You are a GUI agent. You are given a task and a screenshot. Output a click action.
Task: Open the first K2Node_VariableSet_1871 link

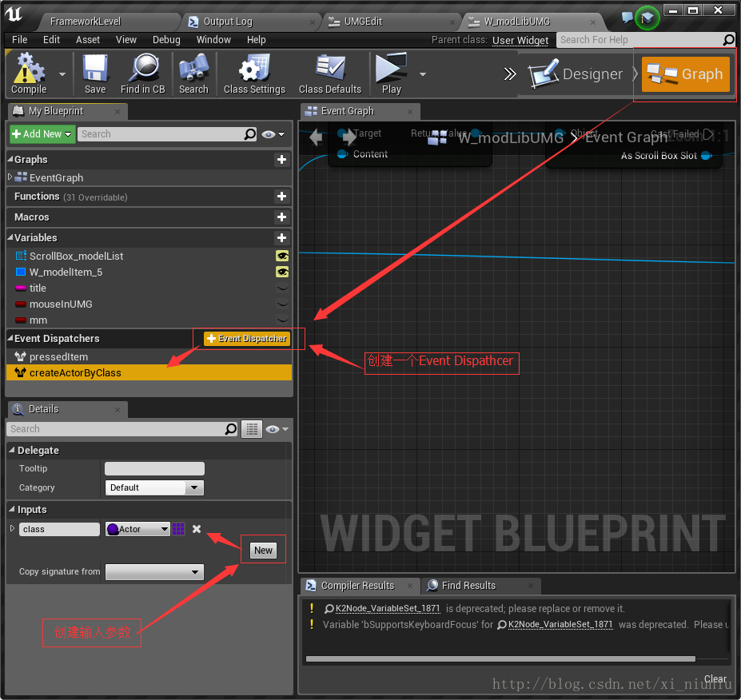tap(388, 608)
